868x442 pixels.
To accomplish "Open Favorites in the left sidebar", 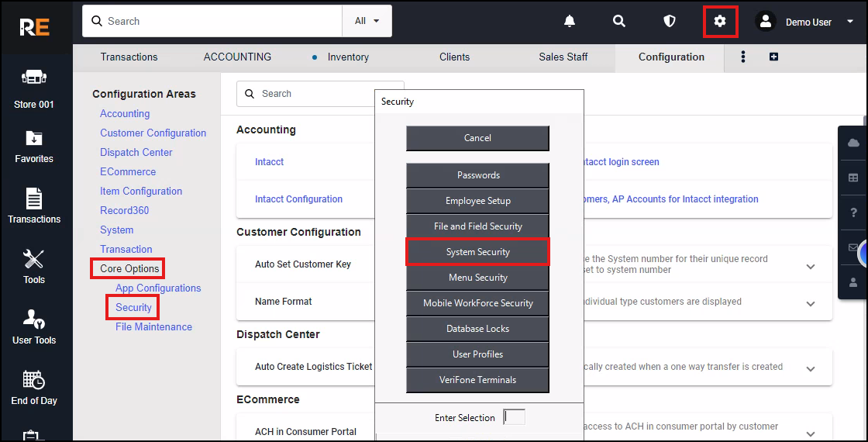I will pyautogui.click(x=34, y=147).
